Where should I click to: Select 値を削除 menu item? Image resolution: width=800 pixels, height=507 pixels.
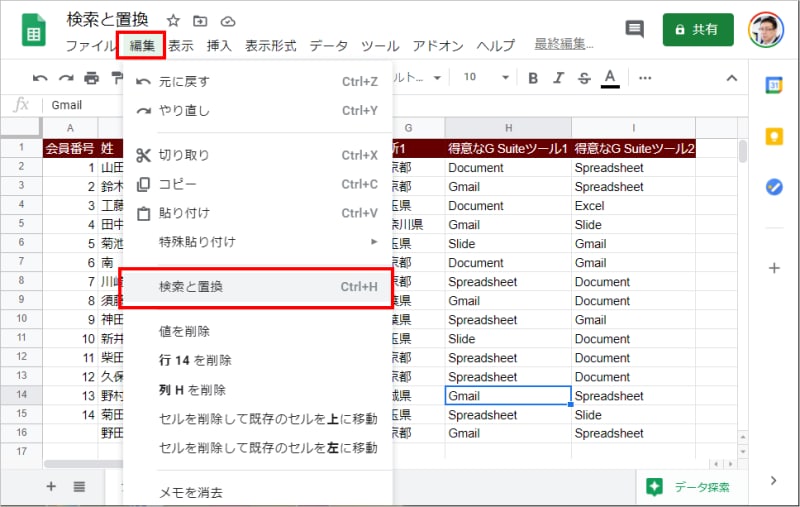258,332
